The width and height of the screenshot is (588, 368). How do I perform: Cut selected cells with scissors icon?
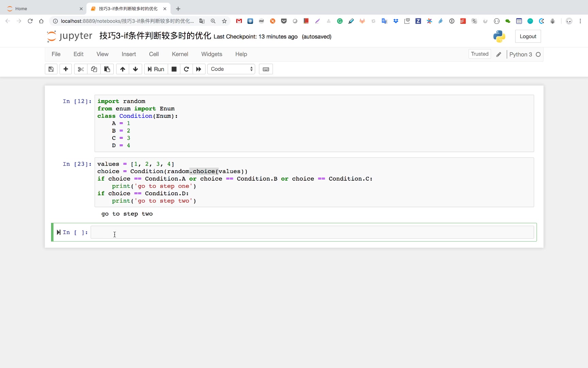(81, 69)
